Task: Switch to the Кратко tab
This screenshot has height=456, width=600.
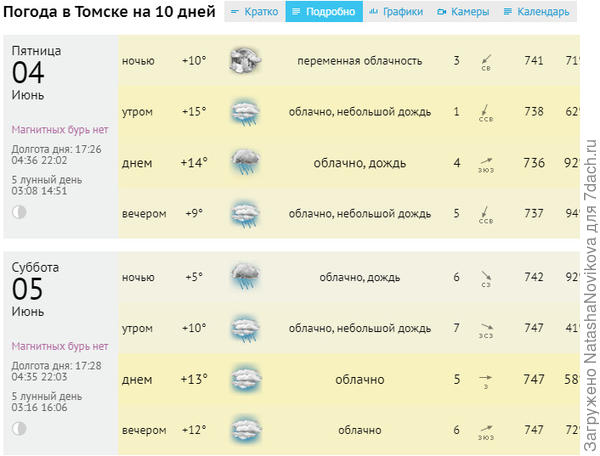Action: point(254,12)
